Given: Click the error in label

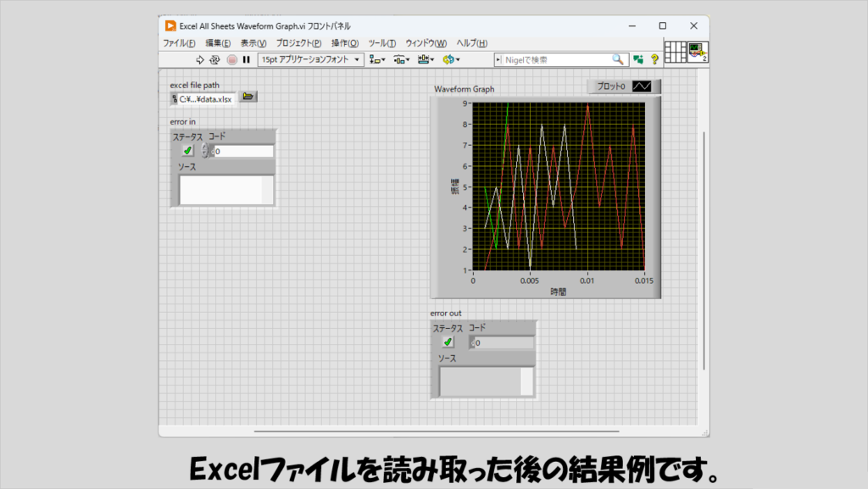Looking at the screenshot, I should coord(183,122).
